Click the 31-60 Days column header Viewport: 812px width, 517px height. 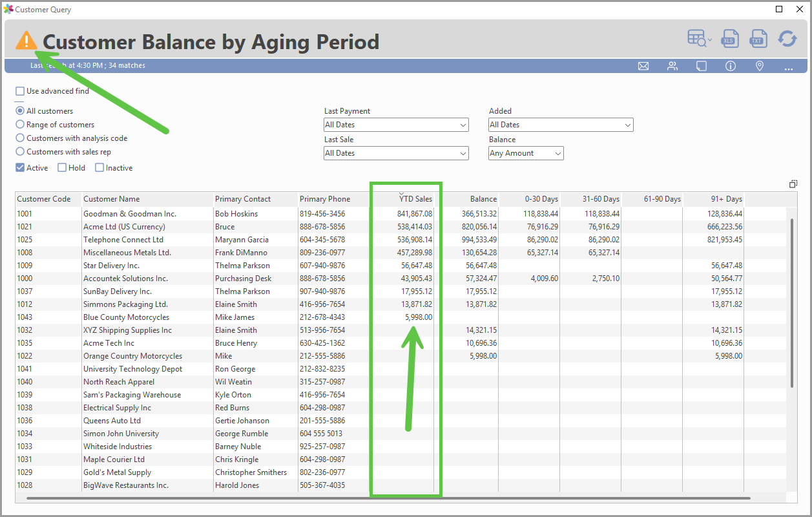(590, 199)
